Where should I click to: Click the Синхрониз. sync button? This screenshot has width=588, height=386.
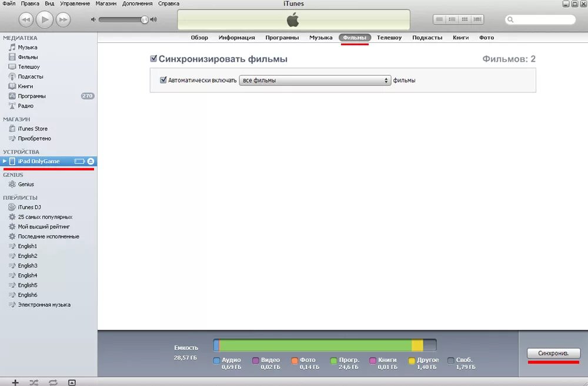[553, 353]
